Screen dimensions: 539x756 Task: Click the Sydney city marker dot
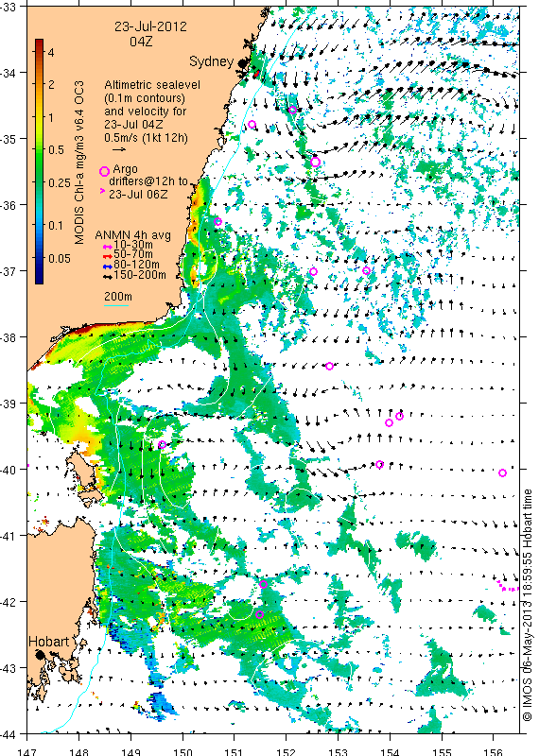[x=242, y=62]
